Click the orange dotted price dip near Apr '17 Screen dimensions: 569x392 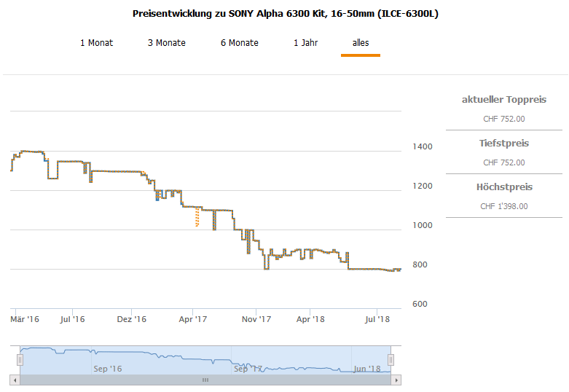[x=197, y=218]
